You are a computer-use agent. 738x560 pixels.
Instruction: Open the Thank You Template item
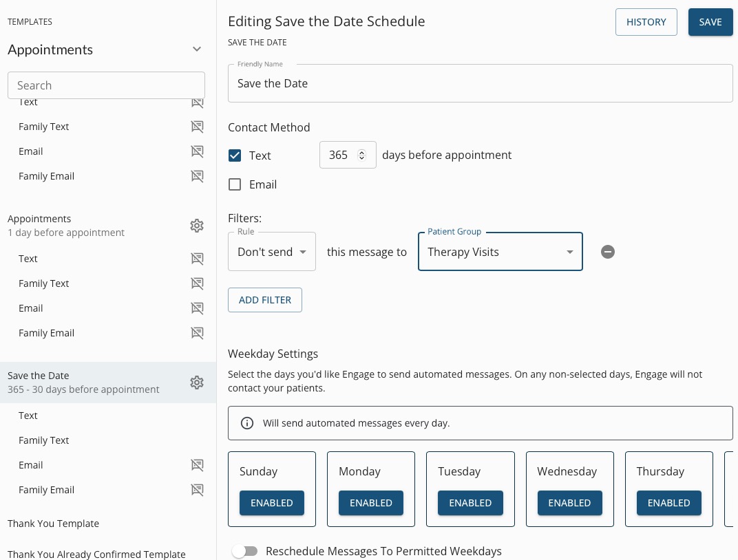pyautogui.click(x=54, y=524)
